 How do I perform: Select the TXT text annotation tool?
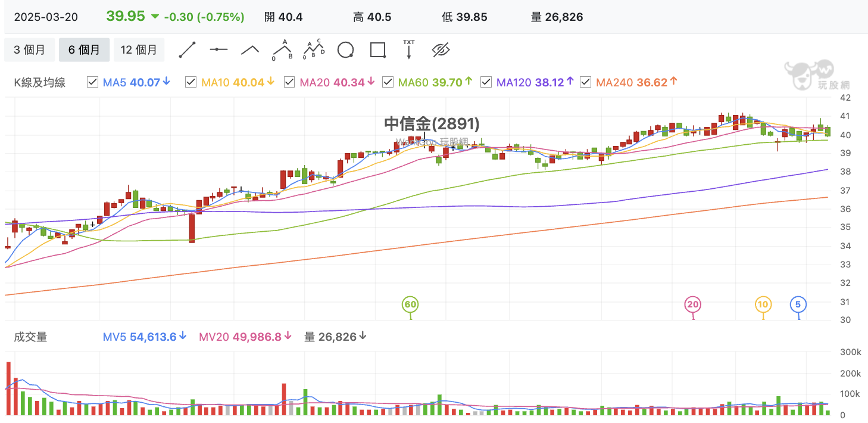point(408,49)
